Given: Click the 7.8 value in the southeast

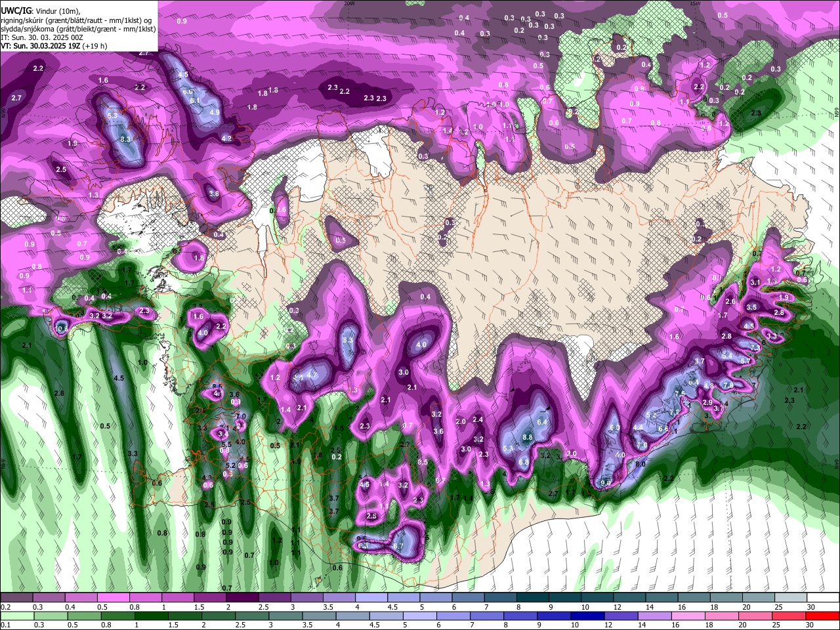Looking at the screenshot, I should [x=728, y=385].
